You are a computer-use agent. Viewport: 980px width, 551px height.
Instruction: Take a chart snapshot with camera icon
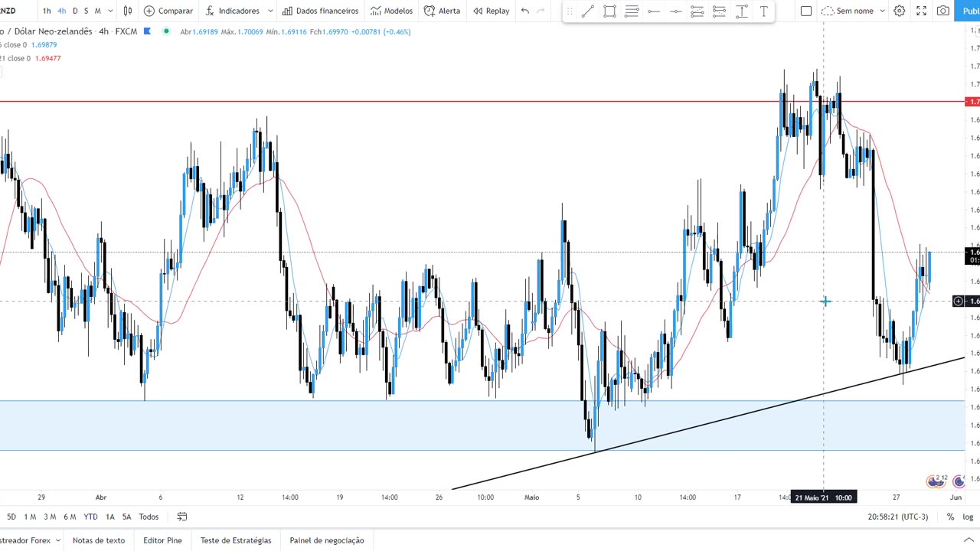[x=943, y=11]
